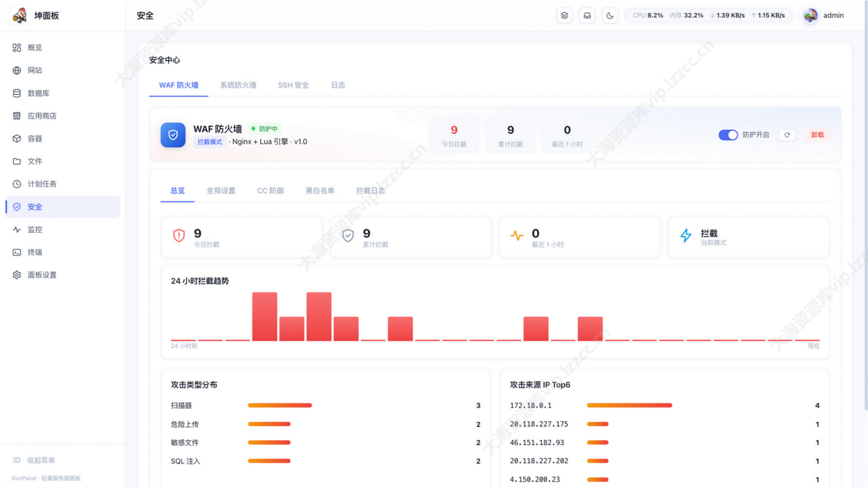Click the 应用商店 store icon
The width and height of the screenshot is (868, 488).
[17, 116]
